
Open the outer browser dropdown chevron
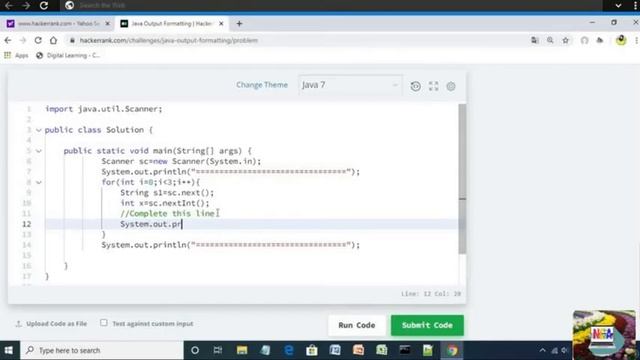[x=618, y=5]
